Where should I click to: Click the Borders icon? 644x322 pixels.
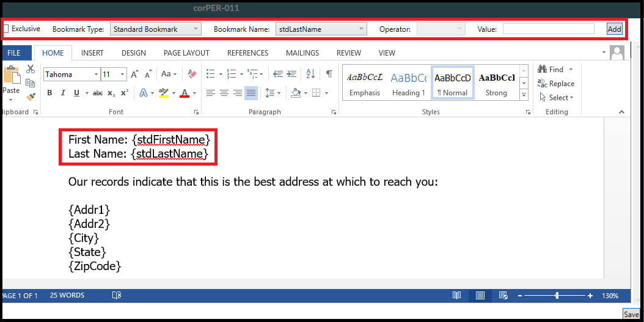pos(317,93)
